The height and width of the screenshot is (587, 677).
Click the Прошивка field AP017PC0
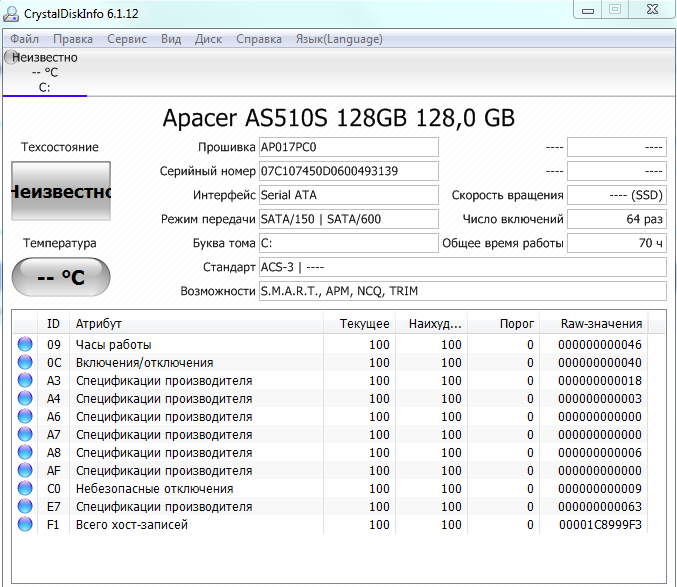coord(349,147)
